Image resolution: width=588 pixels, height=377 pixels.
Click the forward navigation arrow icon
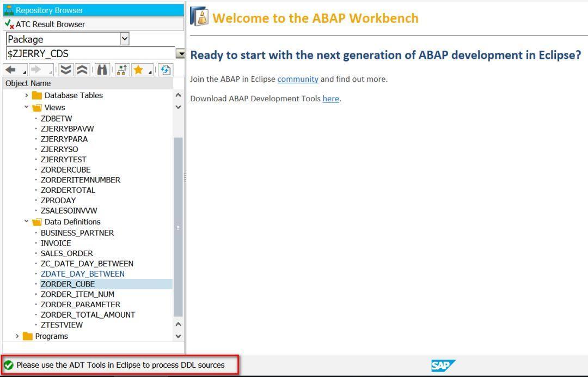(36, 70)
